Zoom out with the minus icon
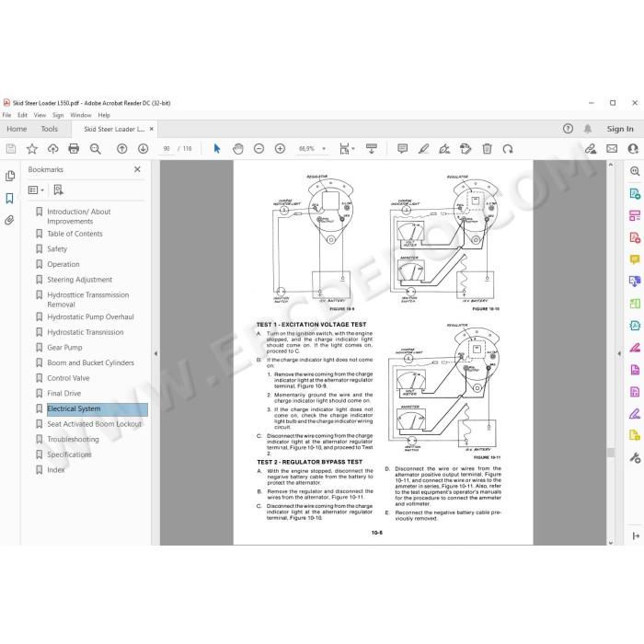The image size is (644, 644). point(259,149)
